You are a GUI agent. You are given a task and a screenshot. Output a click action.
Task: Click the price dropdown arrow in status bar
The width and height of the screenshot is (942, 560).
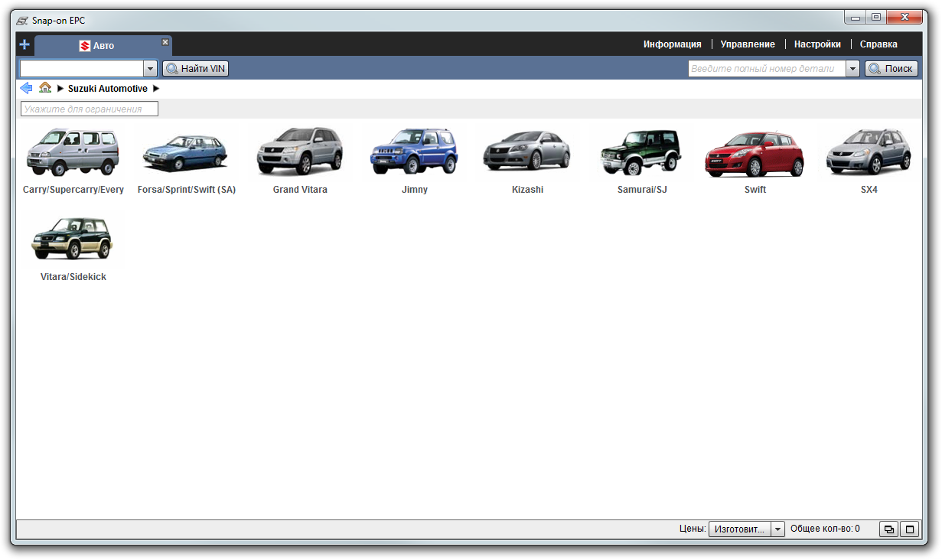(x=778, y=529)
